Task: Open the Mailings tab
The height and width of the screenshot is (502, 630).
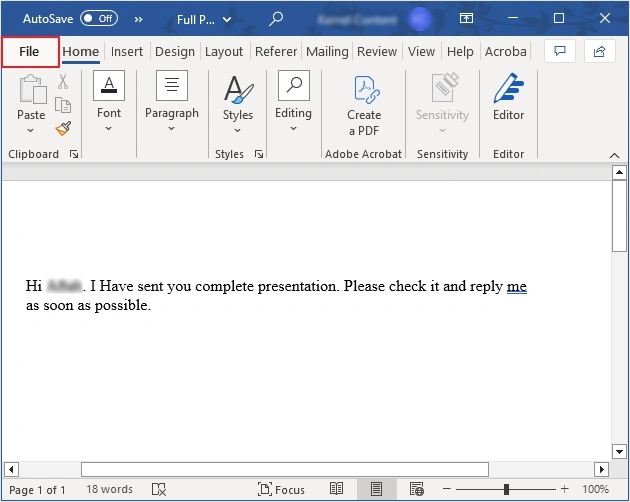Action: pyautogui.click(x=327, y=52)
